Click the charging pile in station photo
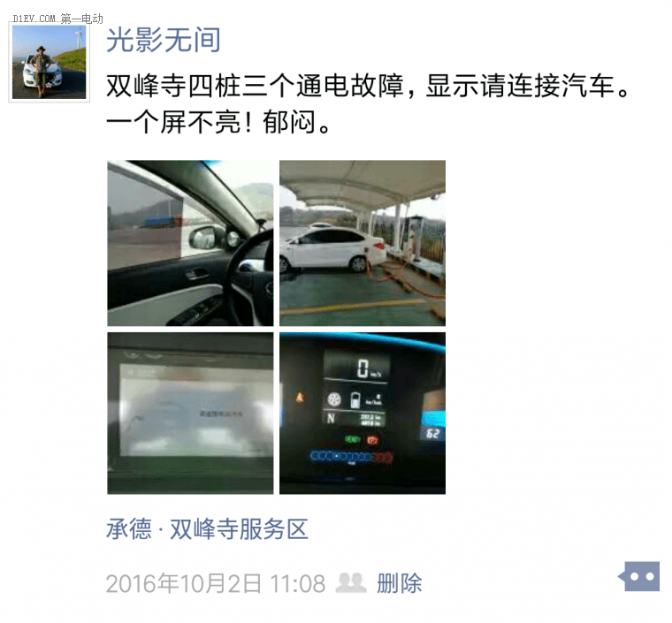 [x=414, y=238]
